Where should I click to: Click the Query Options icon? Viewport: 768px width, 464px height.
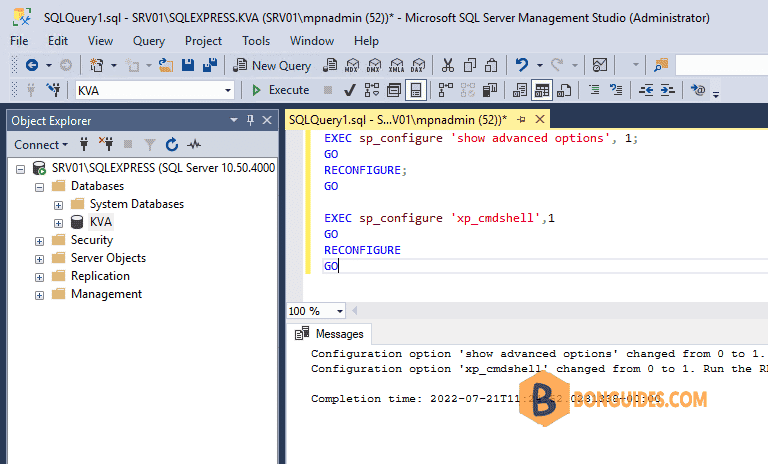click(394, 90)
